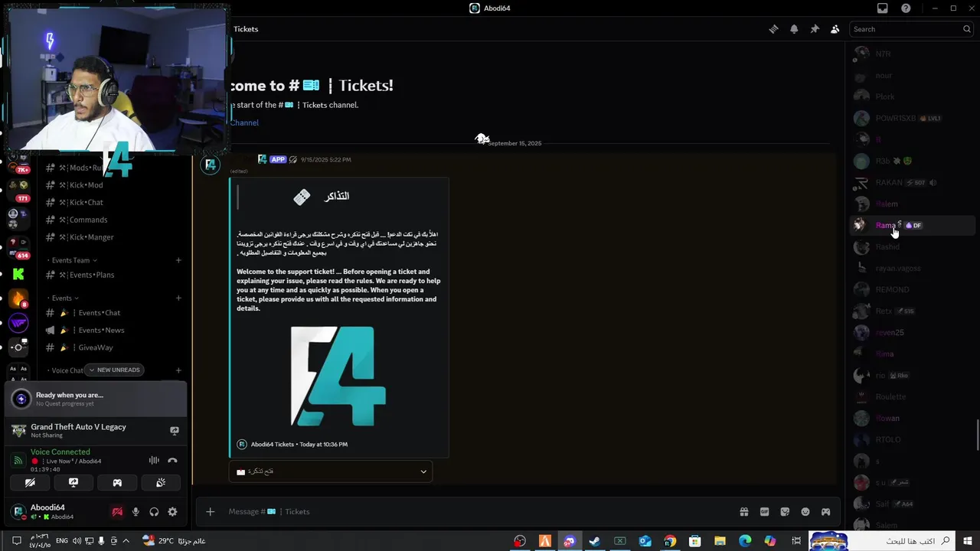The width and height of the screenshot is (980, 551).
Task: Open the Threads icon in channel header
Action: [x=773, y=29]
